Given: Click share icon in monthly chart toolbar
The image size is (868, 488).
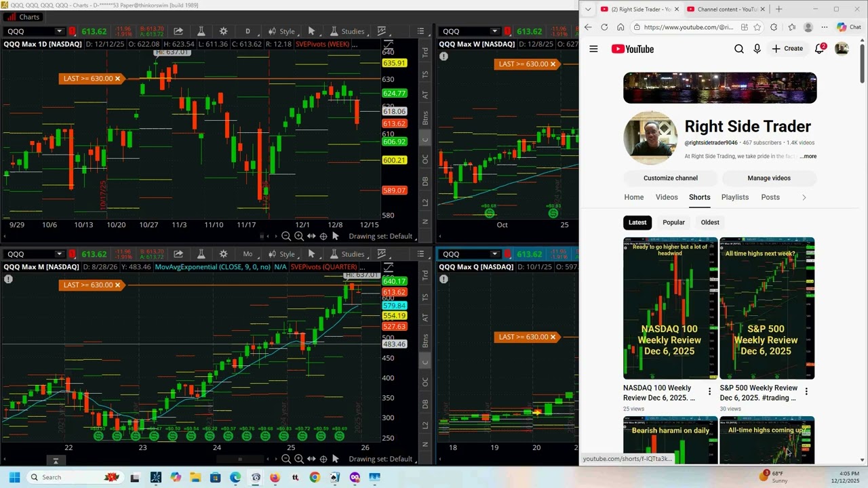Looking at the screenshot, I should (x=178, y=254).
